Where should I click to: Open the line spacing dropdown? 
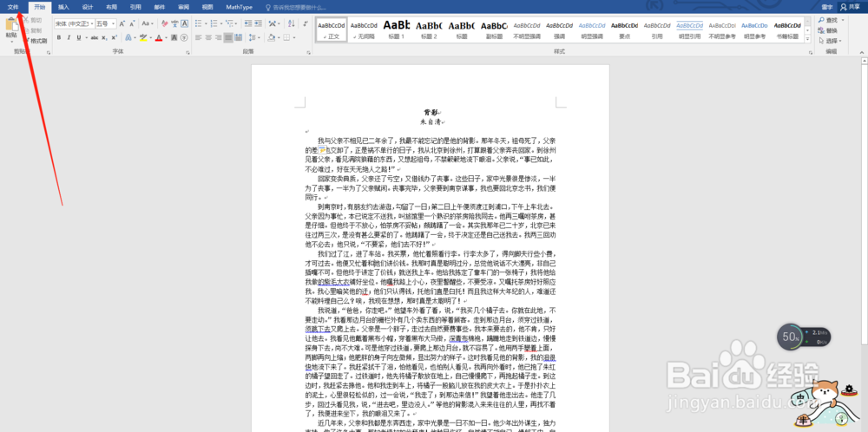pyautogui.click(x=254, y=37)
